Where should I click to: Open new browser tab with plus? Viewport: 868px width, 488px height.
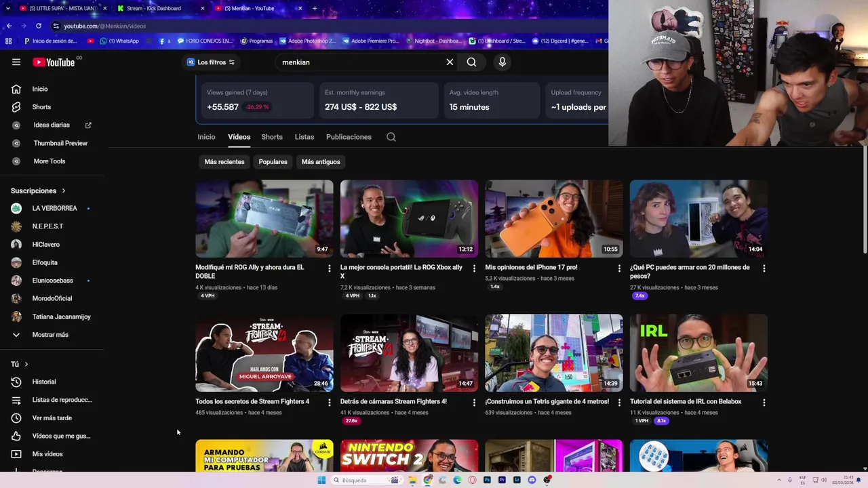315,8
